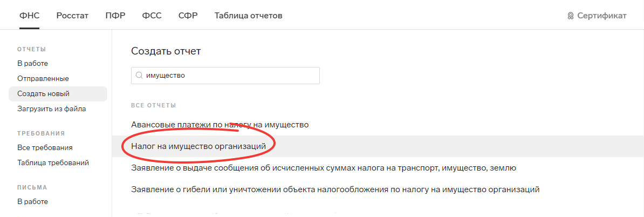Open Все требования section
Image resolution: width=644 pixels, height=217 pixels.
[45, 147]
